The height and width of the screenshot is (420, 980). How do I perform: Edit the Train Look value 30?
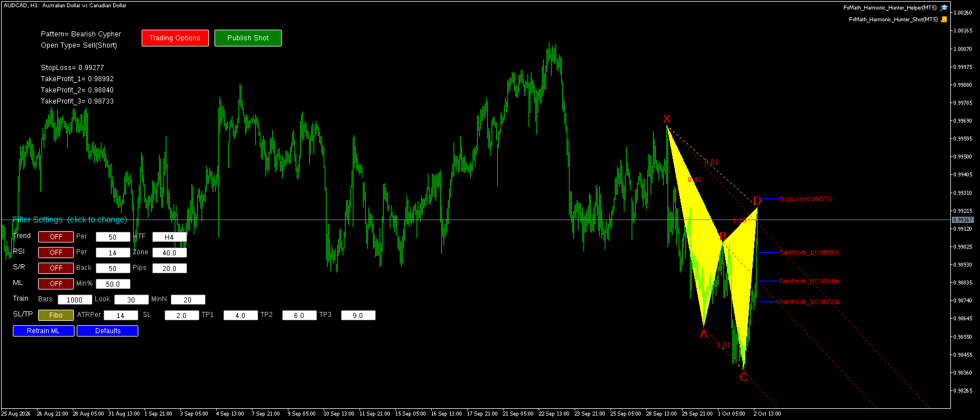click(132, 300)
